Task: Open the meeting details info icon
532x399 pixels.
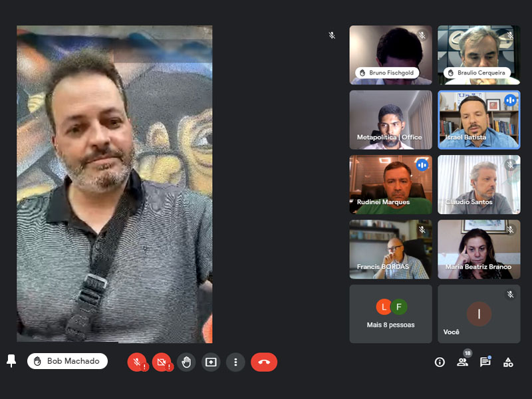Action: [440, 362]
